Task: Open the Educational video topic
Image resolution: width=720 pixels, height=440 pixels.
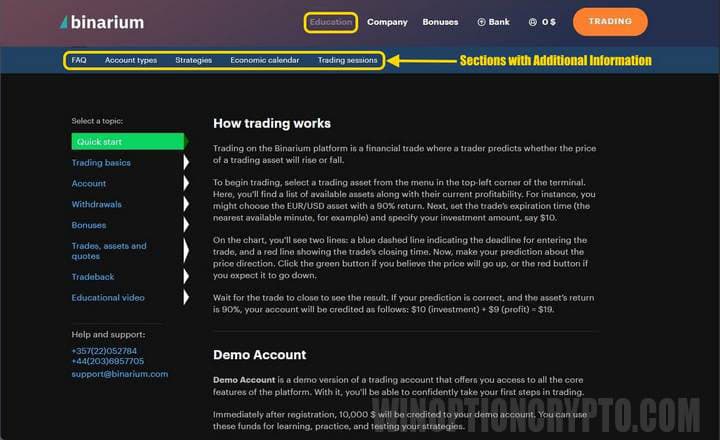Action: pyautogui.click(x=108, y=298)
